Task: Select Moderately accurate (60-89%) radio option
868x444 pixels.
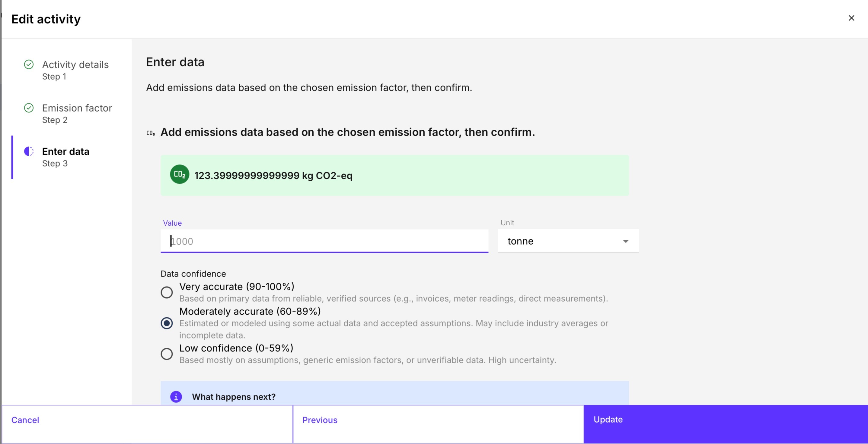Action: click(x=167, y=323)
